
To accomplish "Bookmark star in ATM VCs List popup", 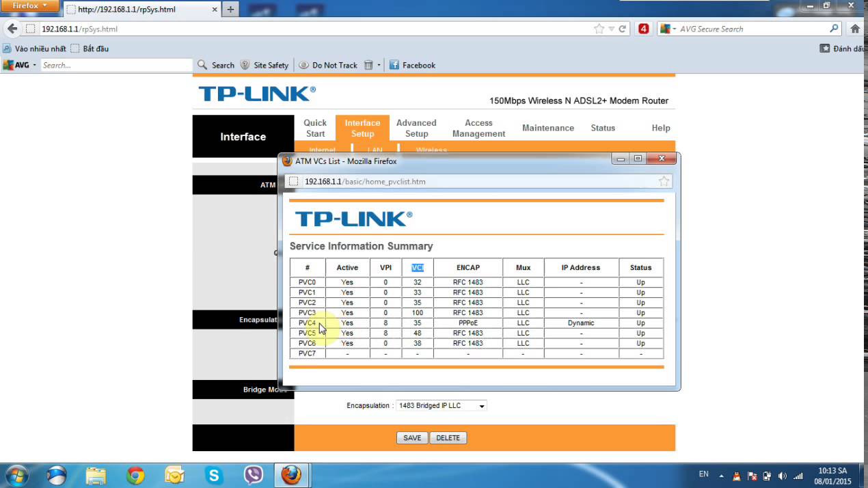I will (x=664, y=181).
